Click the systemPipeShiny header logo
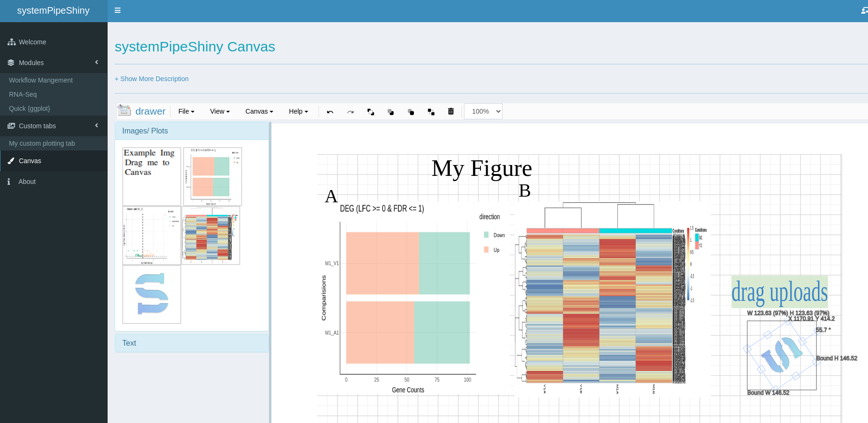The height and width of the screenshot is (423, 868). click(53, 10)
